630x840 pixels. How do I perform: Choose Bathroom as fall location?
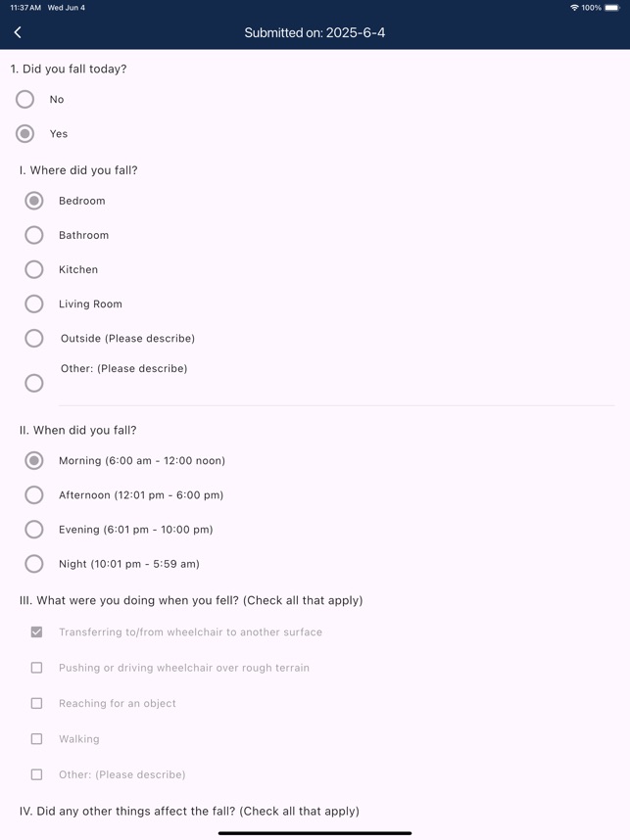point(34,235)
